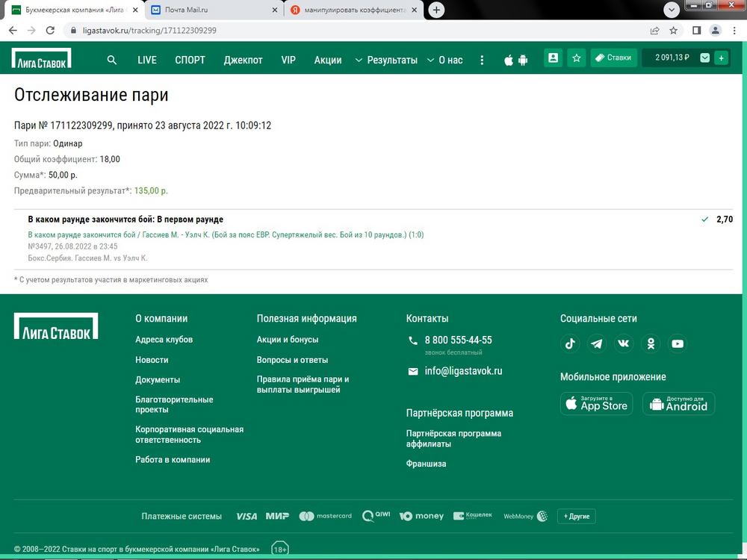Viewport: 747px width, 560px height.
Task: Open the Документы footer link
Action: (158, 380)
